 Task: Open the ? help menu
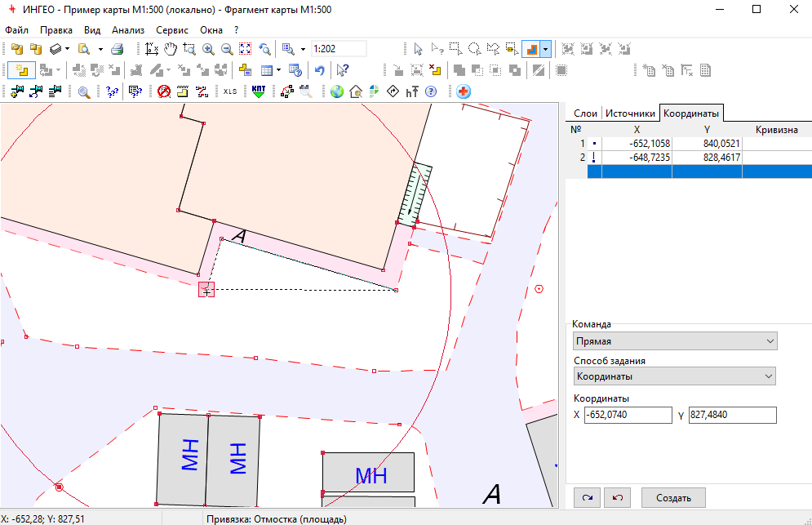pyautogui.click(x=236, y=30)
